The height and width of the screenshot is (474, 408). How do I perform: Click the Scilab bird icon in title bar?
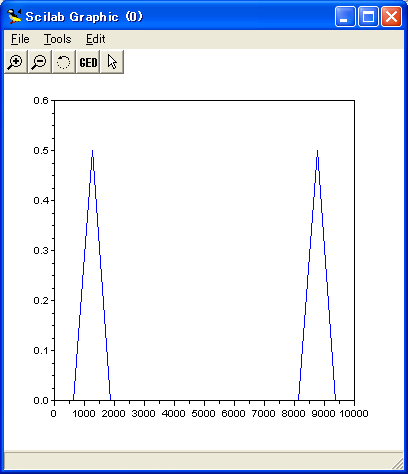(14, 16)
